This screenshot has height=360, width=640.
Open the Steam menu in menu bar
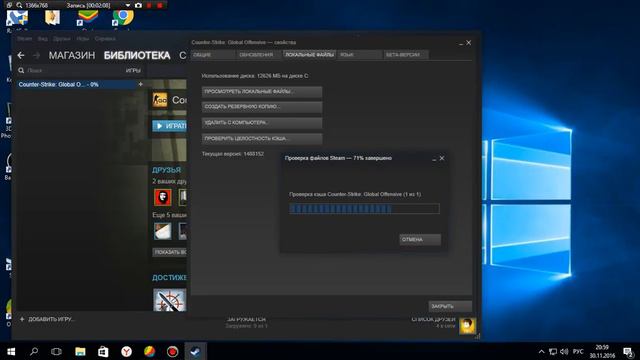point(24,39)
